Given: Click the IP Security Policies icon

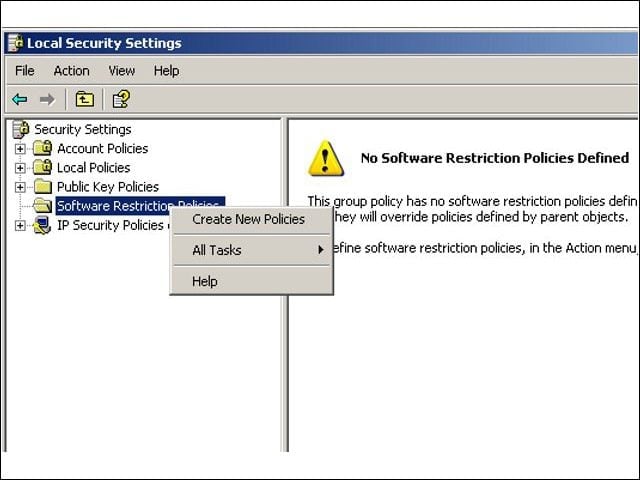Looking at the screenshot, I should pos(42,225).
